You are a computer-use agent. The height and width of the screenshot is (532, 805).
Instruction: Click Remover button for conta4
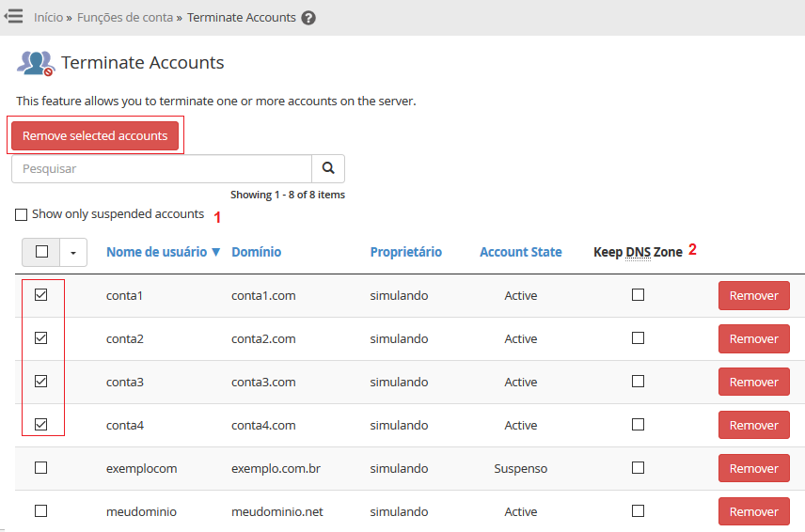point(753,425)
